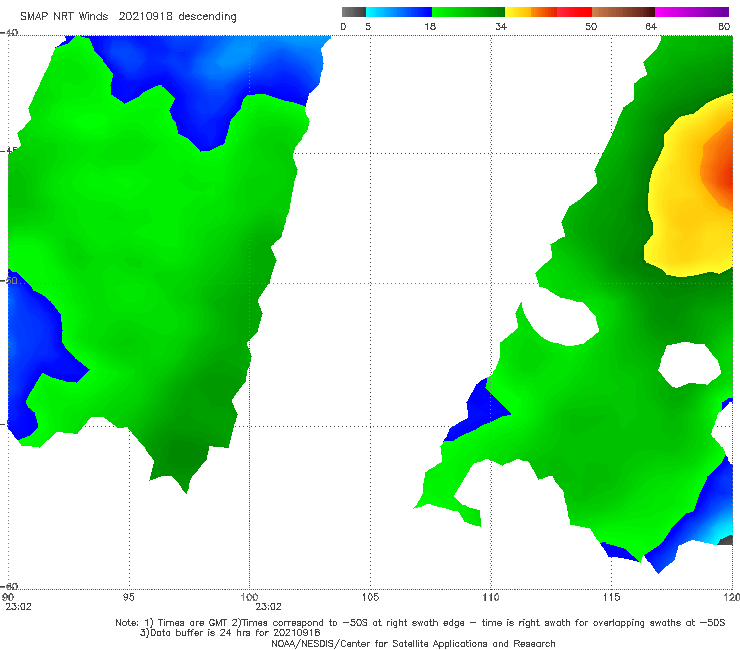Click the '-60' latitude axis label

9,586
